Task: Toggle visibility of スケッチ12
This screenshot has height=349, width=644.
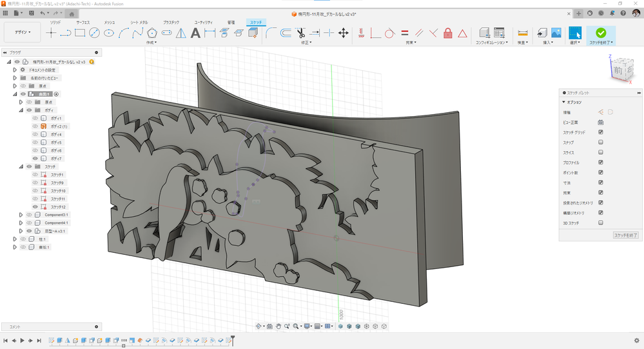Action: [35, 207]
